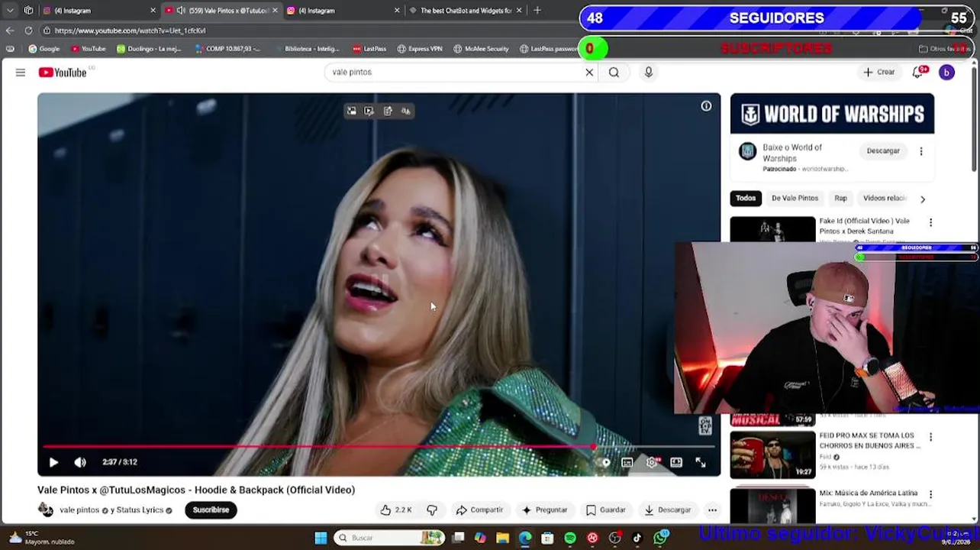Subscribe with the Suscribirse button

tap(211, 510)
